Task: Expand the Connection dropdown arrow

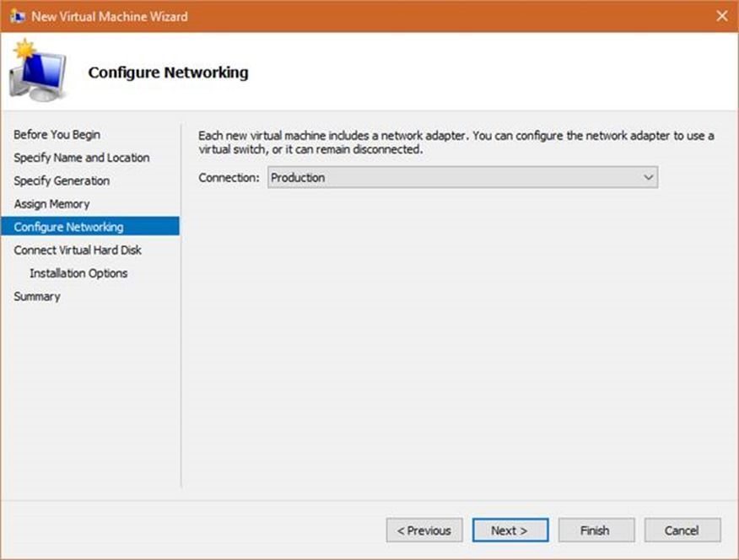Action: (648, 178)
